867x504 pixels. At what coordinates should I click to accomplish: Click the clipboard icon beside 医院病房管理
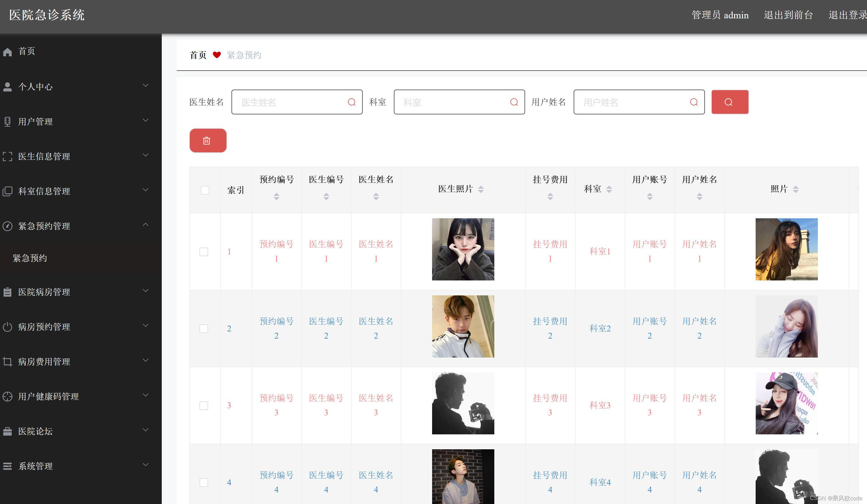(7, 292)
